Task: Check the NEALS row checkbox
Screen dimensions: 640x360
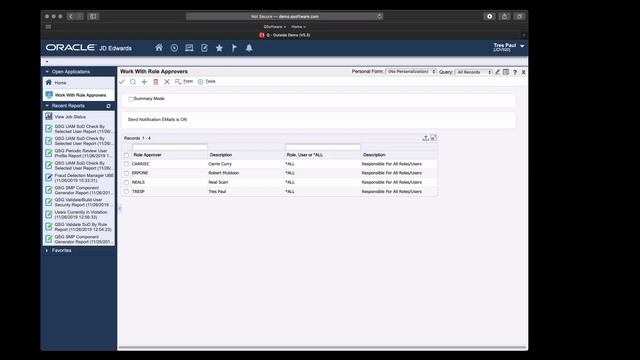Action: (126, 182)
